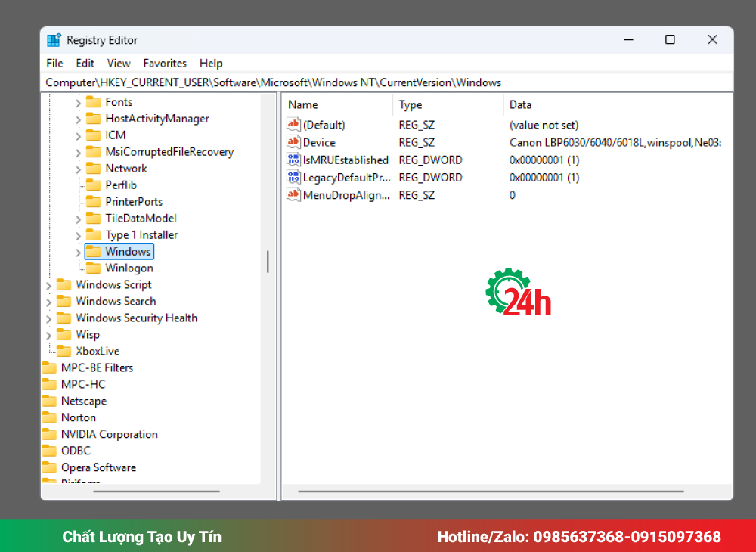Image resolution: width=756 pixels, height=552 pixels.
Task: Expand the HostActivityManager key
Action: (x=78, y=119)
